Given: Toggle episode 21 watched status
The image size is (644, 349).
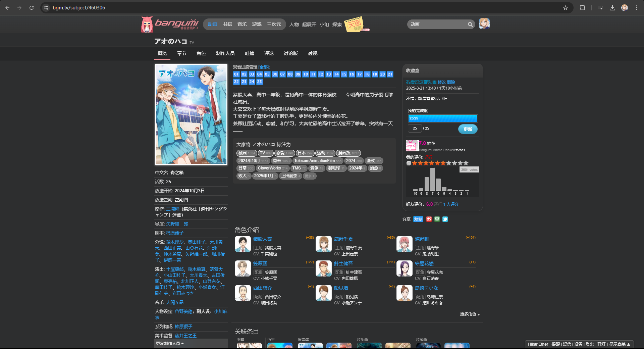Looking at the screenshot, I should point(390,74).
